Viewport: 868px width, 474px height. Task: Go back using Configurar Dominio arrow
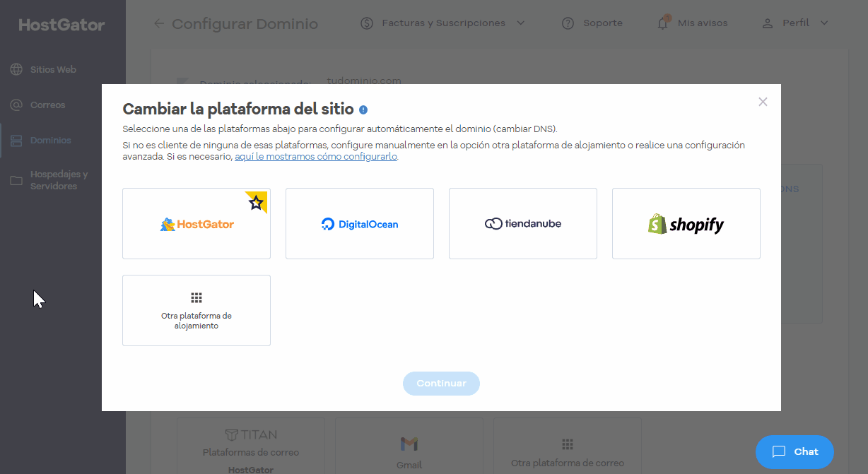point(159,23)
